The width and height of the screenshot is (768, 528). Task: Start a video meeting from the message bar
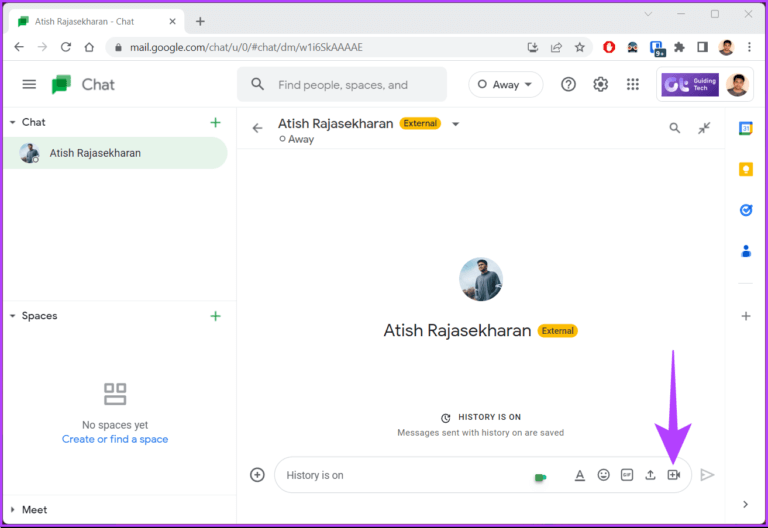point(673,475)
